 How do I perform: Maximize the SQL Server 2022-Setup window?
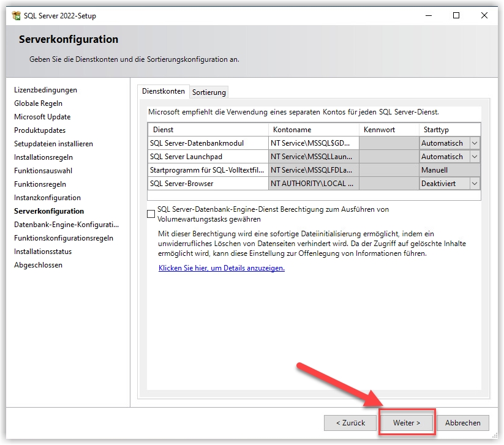pyautogui.click(x=456, y=15)
